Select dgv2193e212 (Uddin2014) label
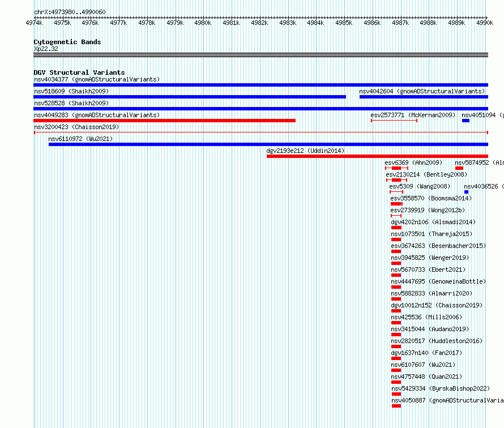The height and width of the screenshot is (428, 504). click(x=305, y=151)
